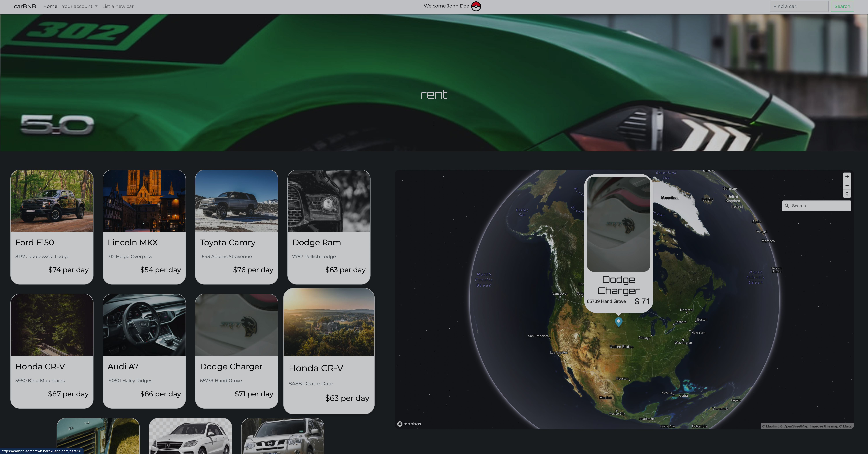Screen dimensions: 868x454
Task: Click the mapbox logo
Action: tap(409, 424)
